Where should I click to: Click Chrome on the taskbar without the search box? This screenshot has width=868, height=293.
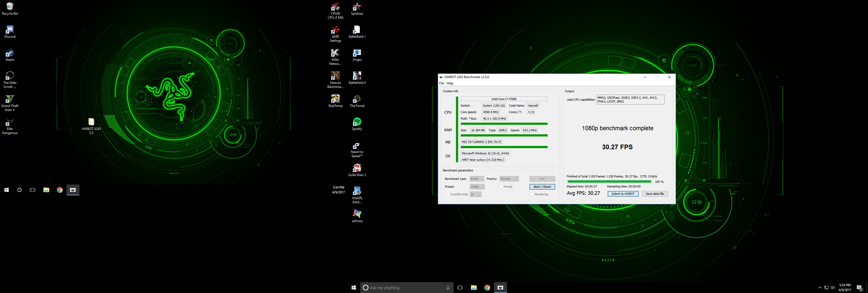60,190
